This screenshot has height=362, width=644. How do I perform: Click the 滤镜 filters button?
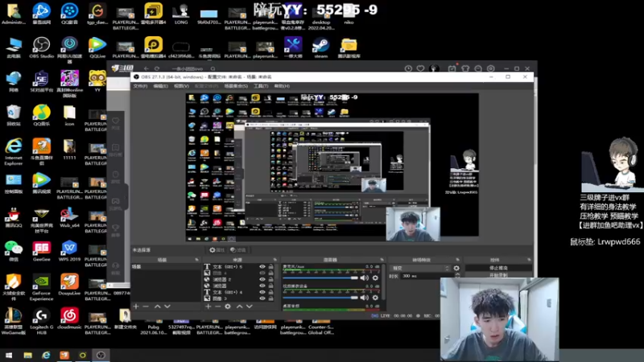tap(238, 250)
